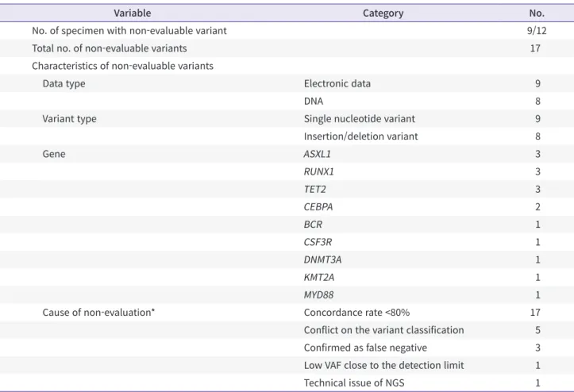
Task: Select 'Total no. of non-evaluable variants' text
Action: click(109, 48)
